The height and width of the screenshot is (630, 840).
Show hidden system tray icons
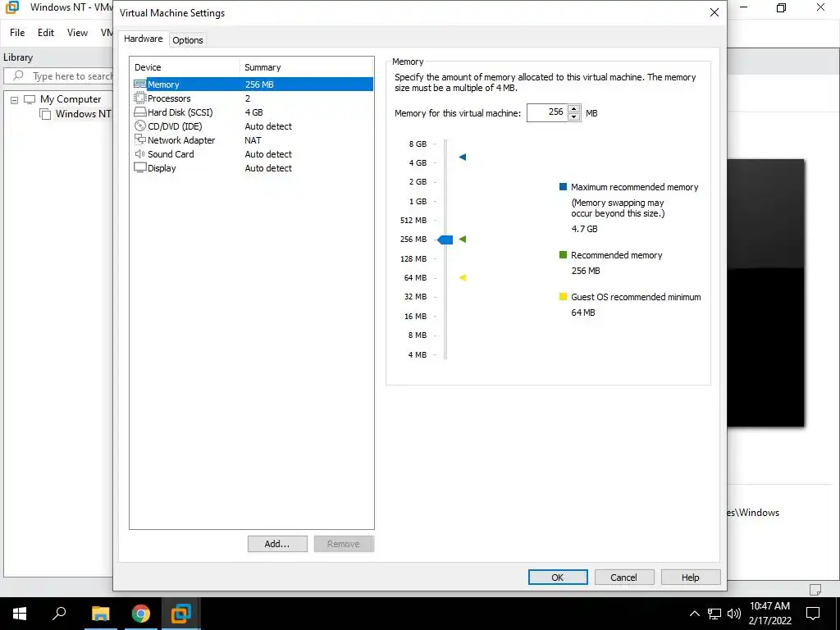[694, 614]
